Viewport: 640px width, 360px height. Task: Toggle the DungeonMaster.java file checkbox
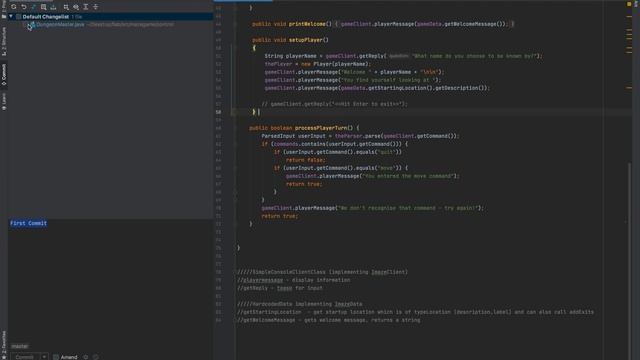25,25
